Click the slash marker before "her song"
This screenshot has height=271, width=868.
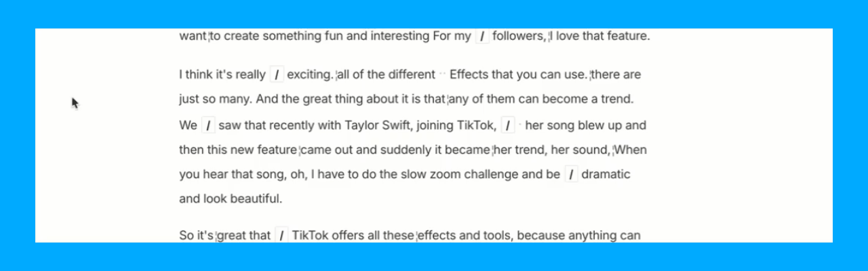(509, 125)
